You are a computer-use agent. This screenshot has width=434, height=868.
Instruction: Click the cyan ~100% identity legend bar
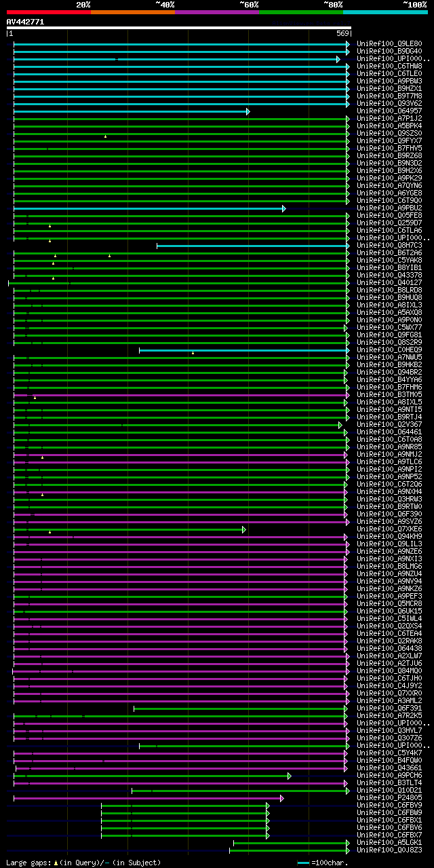click(x=385, y=12)
